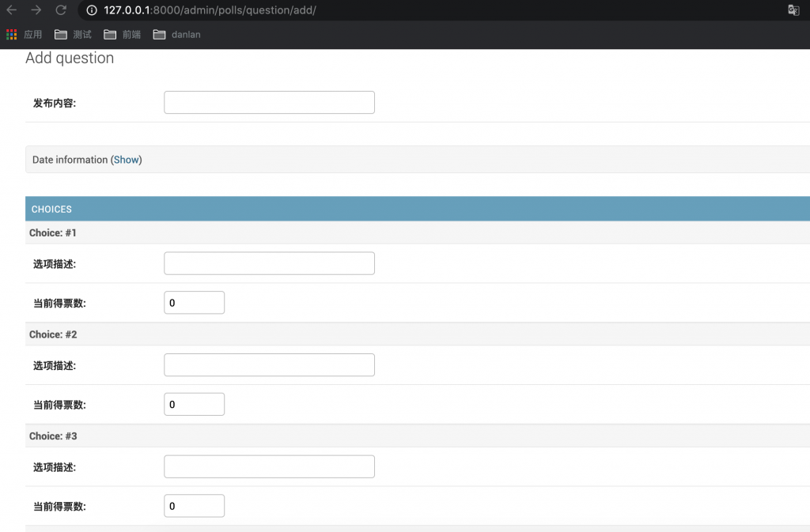
Task: Open the translate page icon
Action: [793, 10]
